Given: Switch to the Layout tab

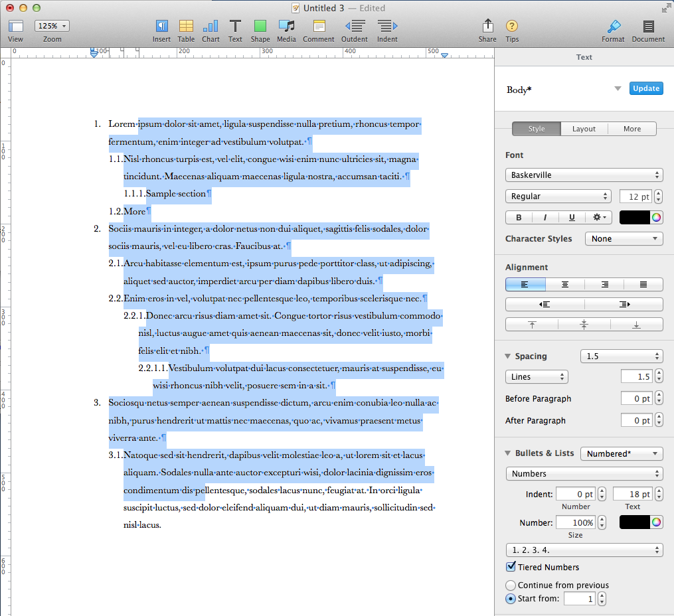Looking at the screenshot, I should (584, 129).
